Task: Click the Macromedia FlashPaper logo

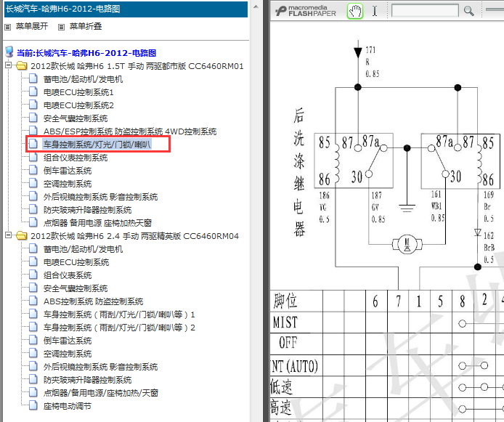Action: pos(306,11)
